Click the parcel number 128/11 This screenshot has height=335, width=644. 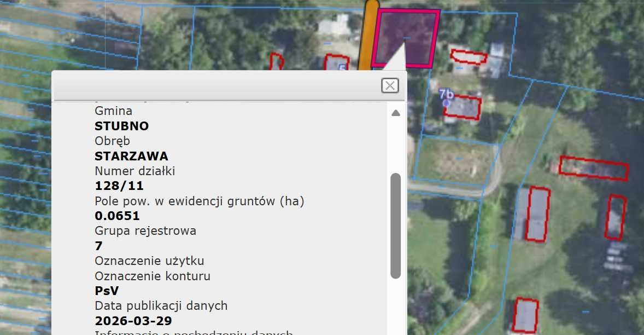118,186
